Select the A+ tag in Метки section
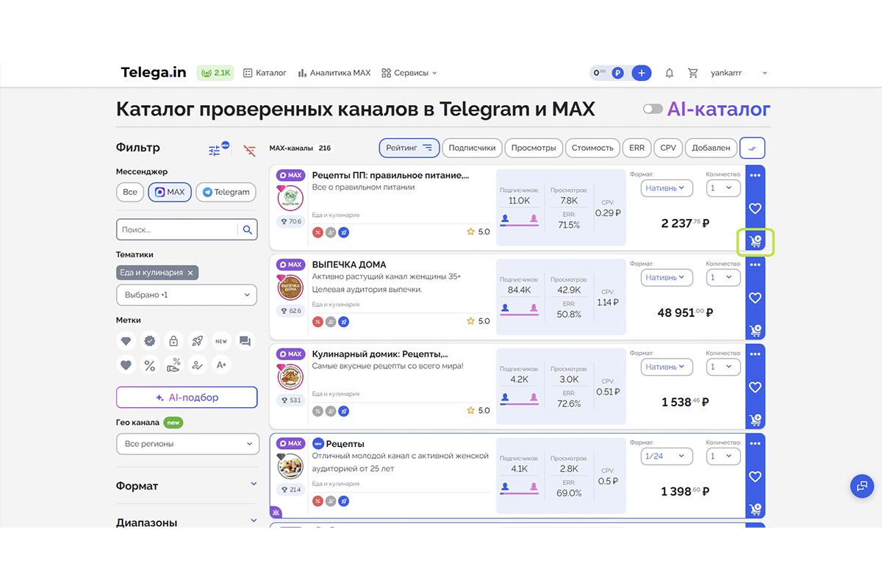This screenshot has height=588, width=882. [220, 365]
